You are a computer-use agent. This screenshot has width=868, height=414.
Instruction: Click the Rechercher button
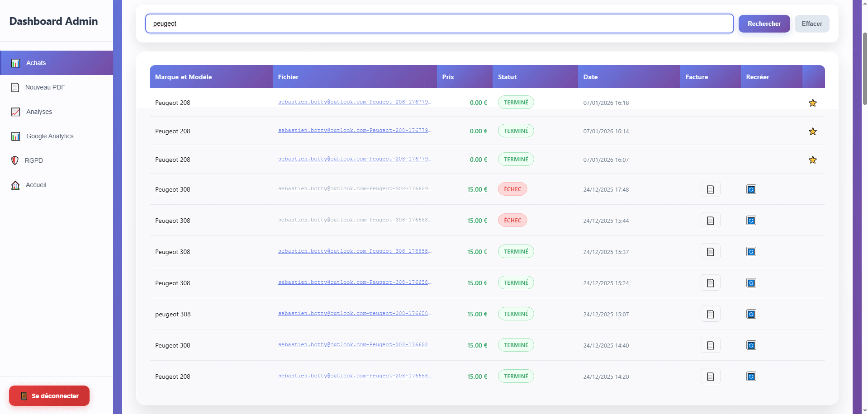click(764, 24)
